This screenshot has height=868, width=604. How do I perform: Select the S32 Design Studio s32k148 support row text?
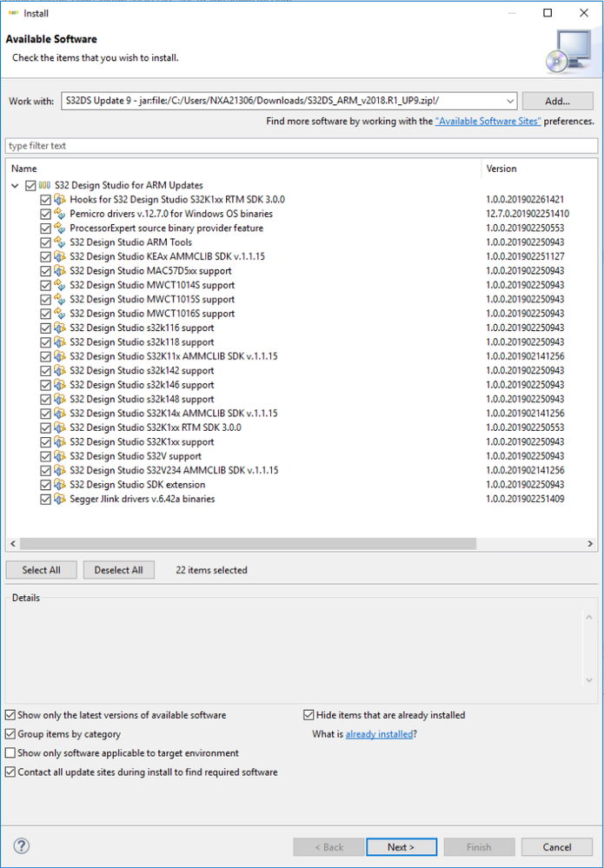coord(142,399)
